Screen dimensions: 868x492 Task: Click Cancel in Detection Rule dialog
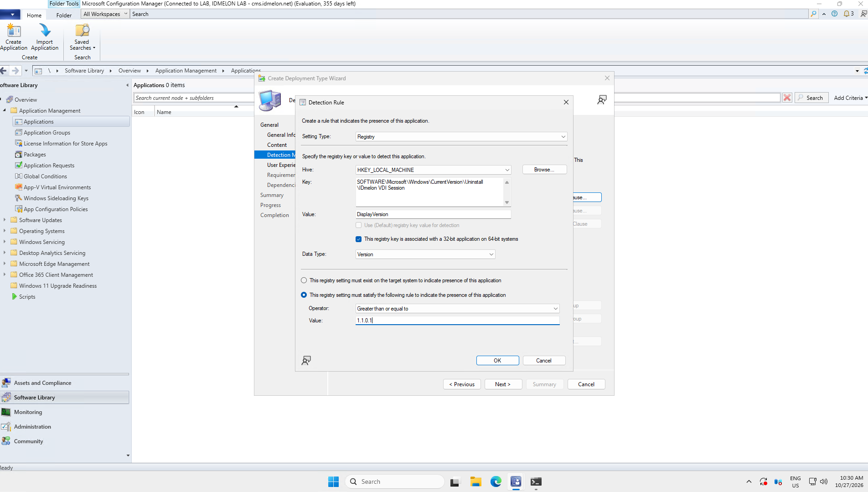point(544,361)
